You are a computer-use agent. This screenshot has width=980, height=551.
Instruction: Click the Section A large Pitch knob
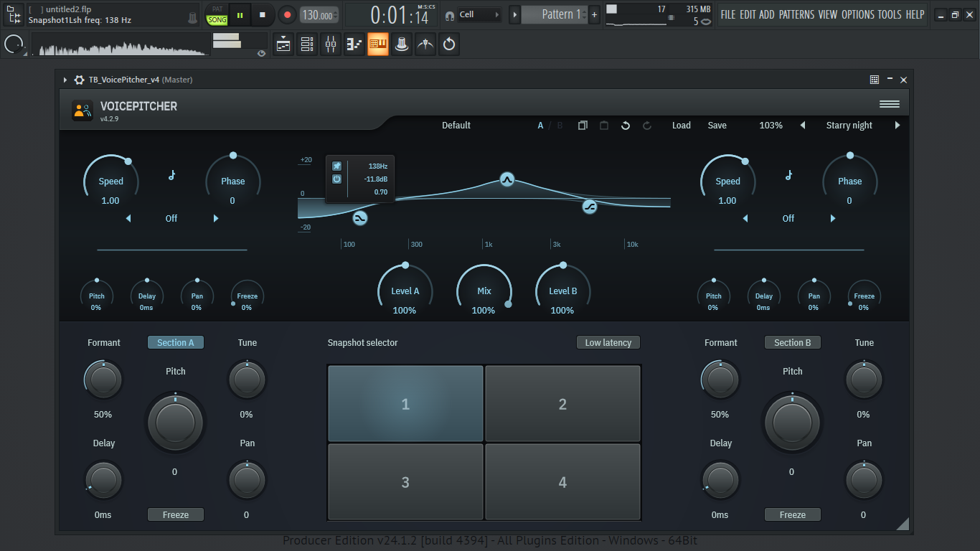[176, 422]
